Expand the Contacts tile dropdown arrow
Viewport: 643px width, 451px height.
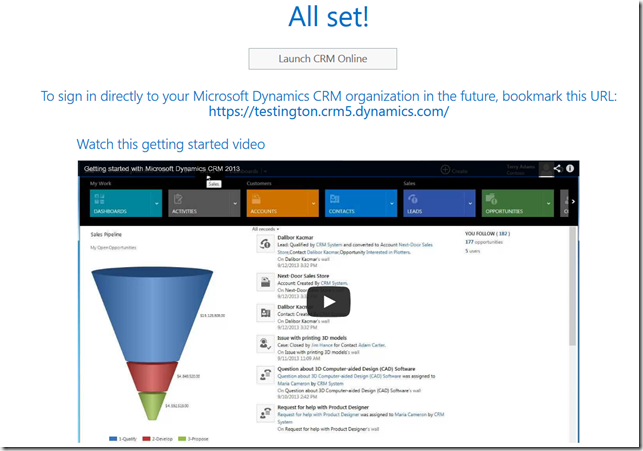pos(392,203)
